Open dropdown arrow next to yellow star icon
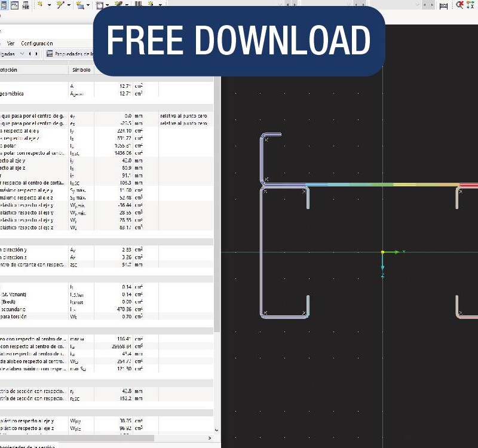The height and width of the screenshot is (448, 478). (49, 5)
